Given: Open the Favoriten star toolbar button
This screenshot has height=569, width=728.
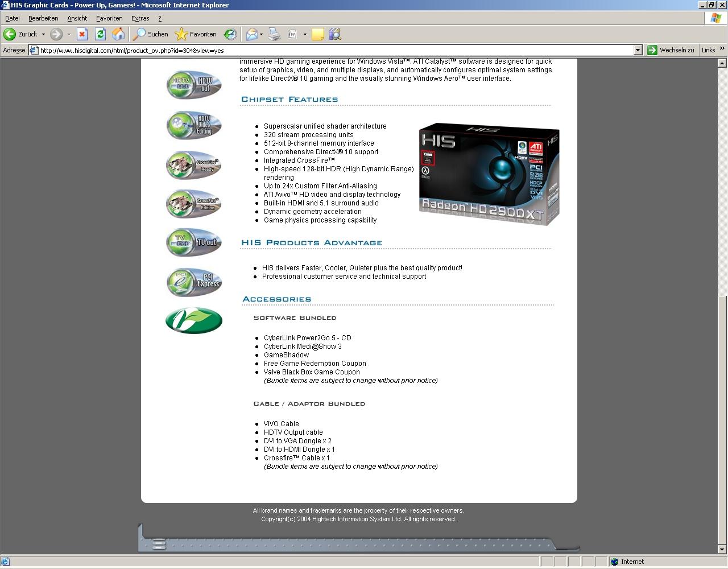Looking at the screenshot, I should tap(196, 34).
